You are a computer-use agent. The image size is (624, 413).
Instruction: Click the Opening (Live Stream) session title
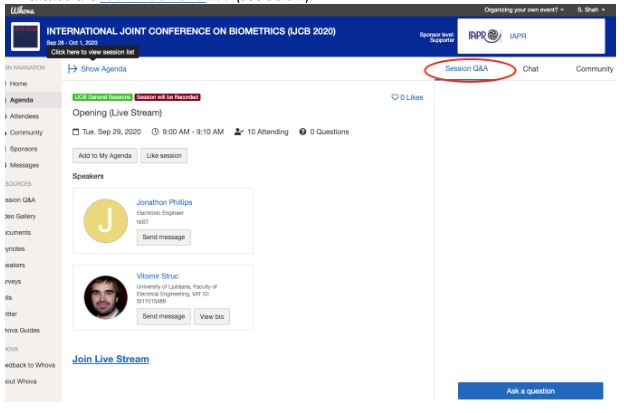117,113
